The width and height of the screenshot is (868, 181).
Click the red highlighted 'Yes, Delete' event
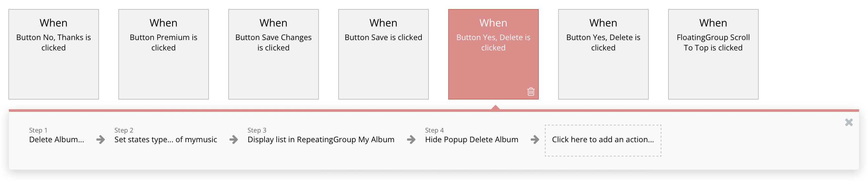[x=493, y=54]
